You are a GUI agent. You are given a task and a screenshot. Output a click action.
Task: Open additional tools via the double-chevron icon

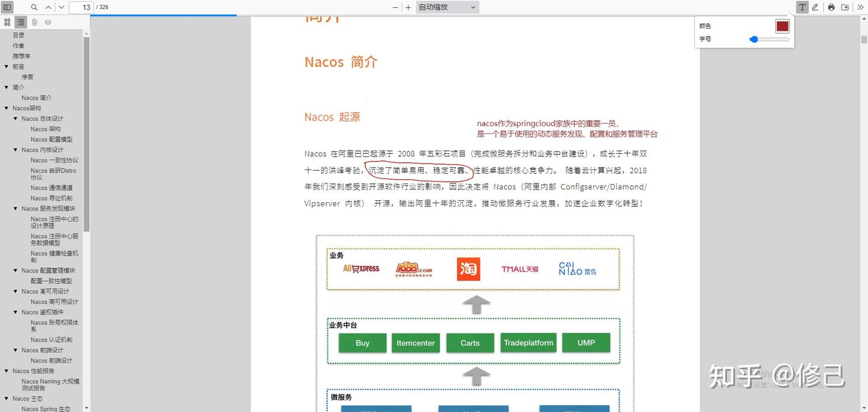click(x=860, y=7)
